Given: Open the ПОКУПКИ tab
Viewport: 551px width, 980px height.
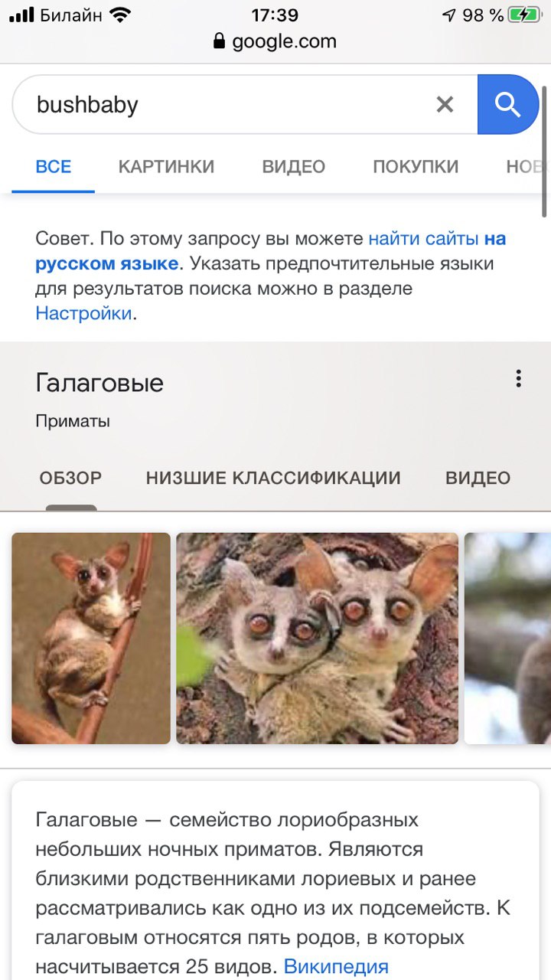Looking at the screenshot, I should click(416, 167).
